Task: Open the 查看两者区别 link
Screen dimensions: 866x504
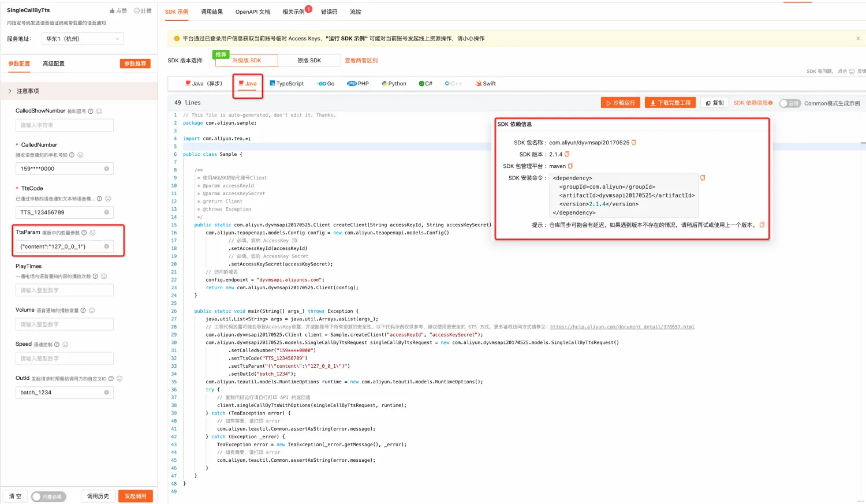Action: click(361, 61)
